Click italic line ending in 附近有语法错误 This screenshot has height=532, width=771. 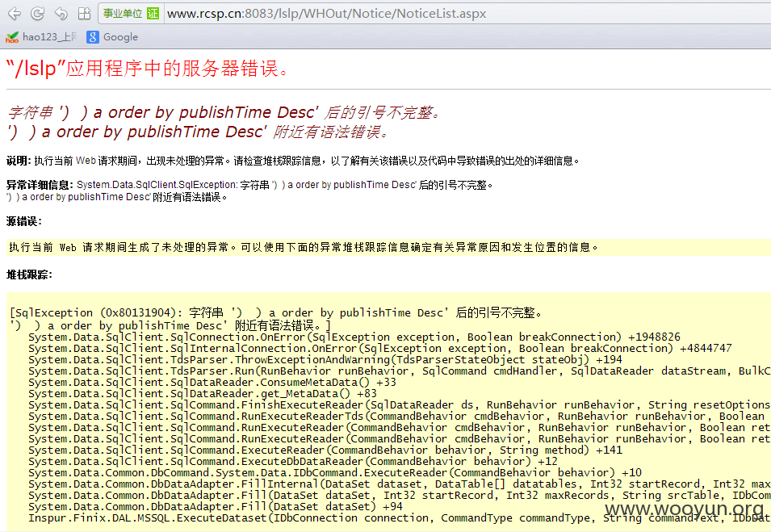(198, 132)
